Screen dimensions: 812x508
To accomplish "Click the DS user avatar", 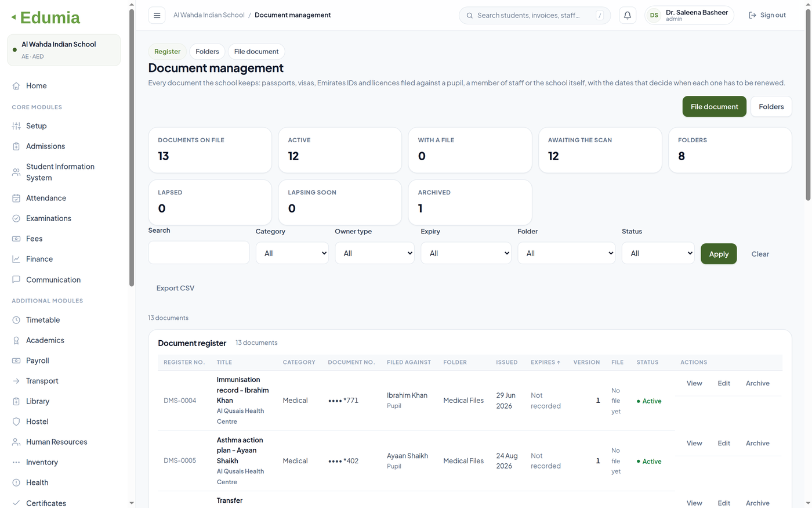I will click(x=654, y=16).
